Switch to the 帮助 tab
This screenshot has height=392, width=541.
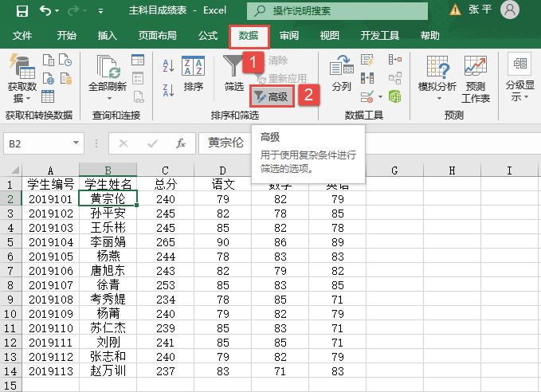pos(430,35)
